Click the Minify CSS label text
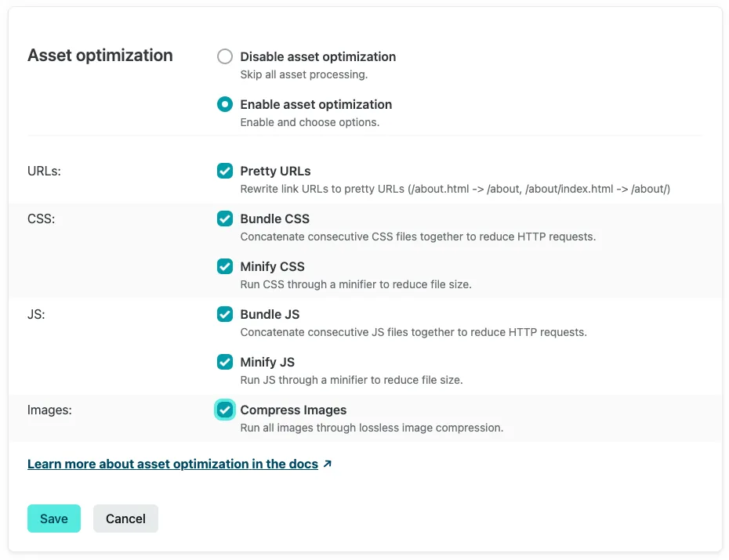Image resolution: width=729 pixels, height=560 pixels. (273, 266)
